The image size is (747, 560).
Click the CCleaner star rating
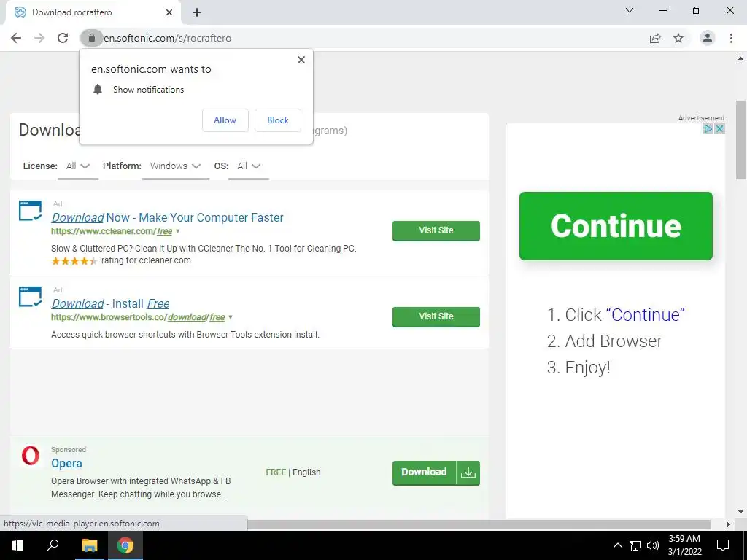74,261
